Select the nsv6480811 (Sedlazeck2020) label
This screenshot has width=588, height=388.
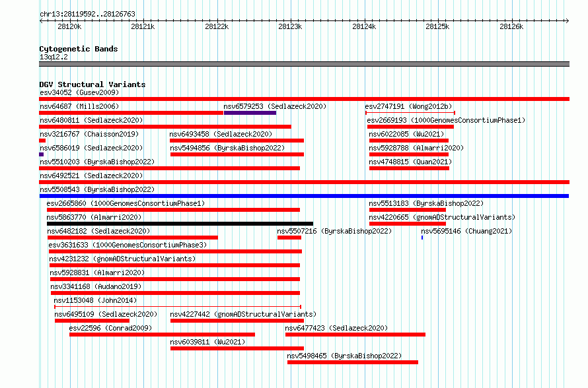91,120
